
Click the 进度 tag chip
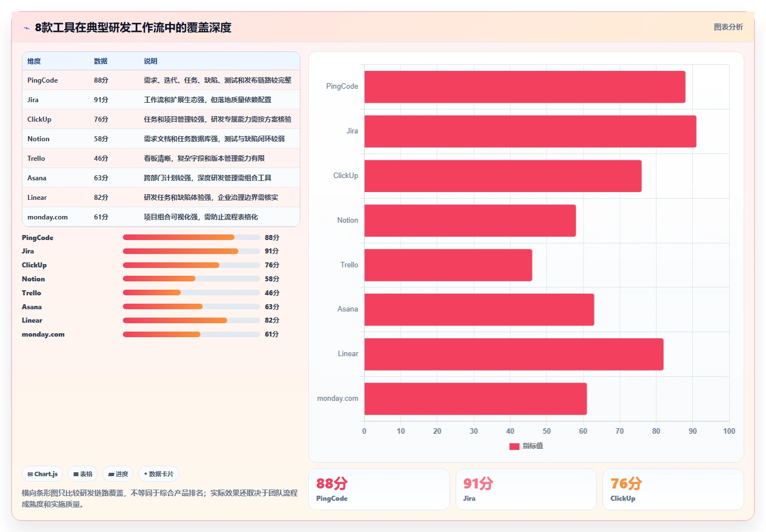[x=118, y=474]
